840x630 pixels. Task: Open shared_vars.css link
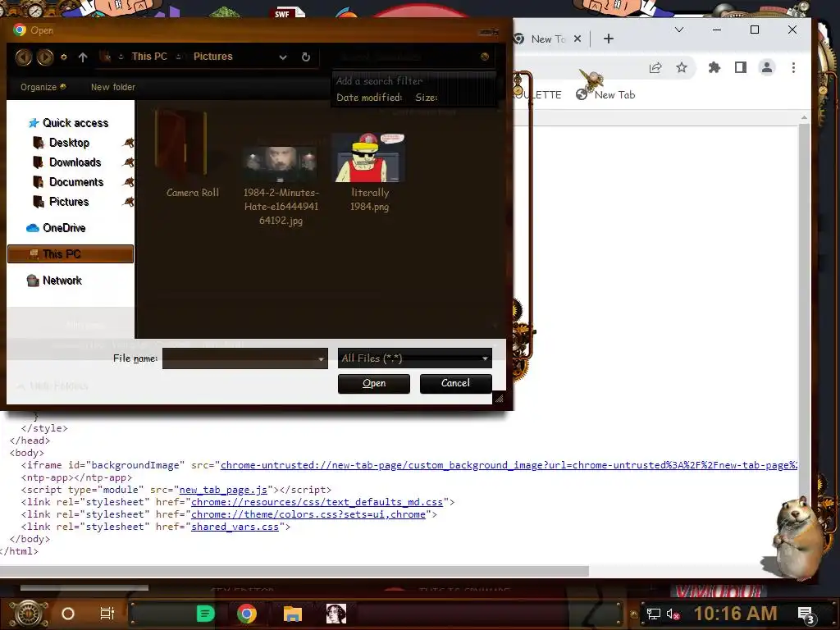pos(235,527)
